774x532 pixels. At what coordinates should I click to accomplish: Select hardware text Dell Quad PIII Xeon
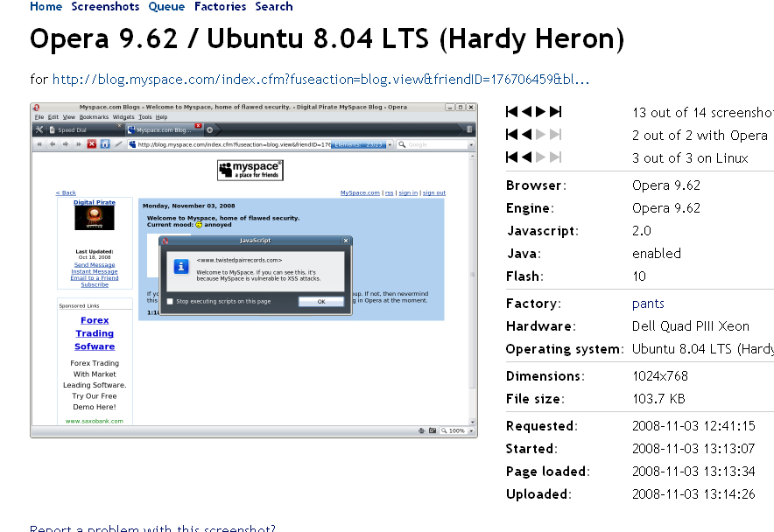[691, 326]
